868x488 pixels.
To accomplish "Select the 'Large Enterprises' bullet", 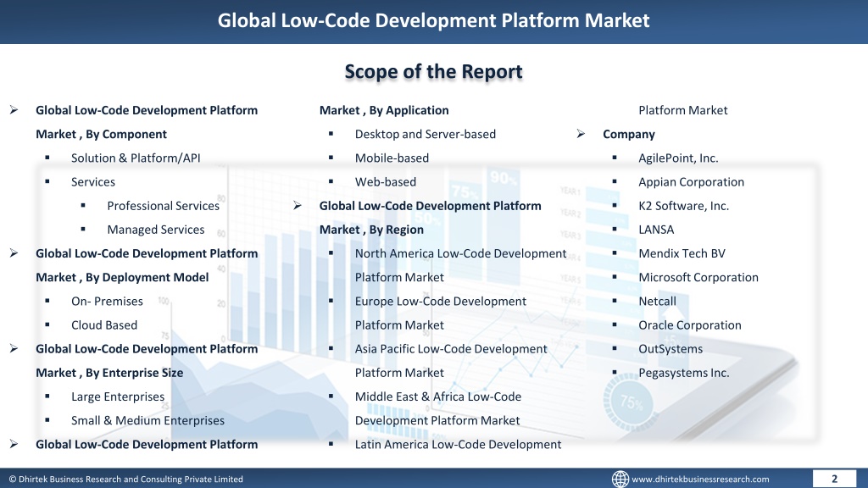I will (x=118, y=396).
